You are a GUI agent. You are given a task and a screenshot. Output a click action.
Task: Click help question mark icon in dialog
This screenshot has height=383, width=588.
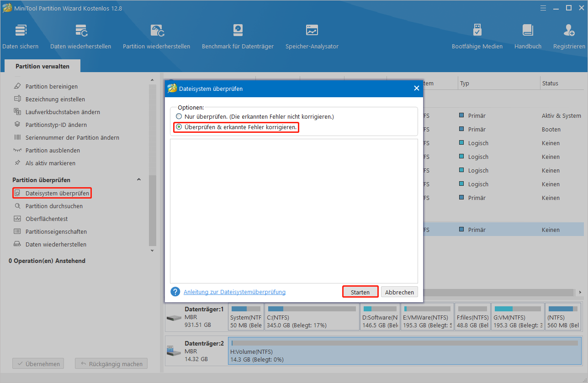pos(175,292)
